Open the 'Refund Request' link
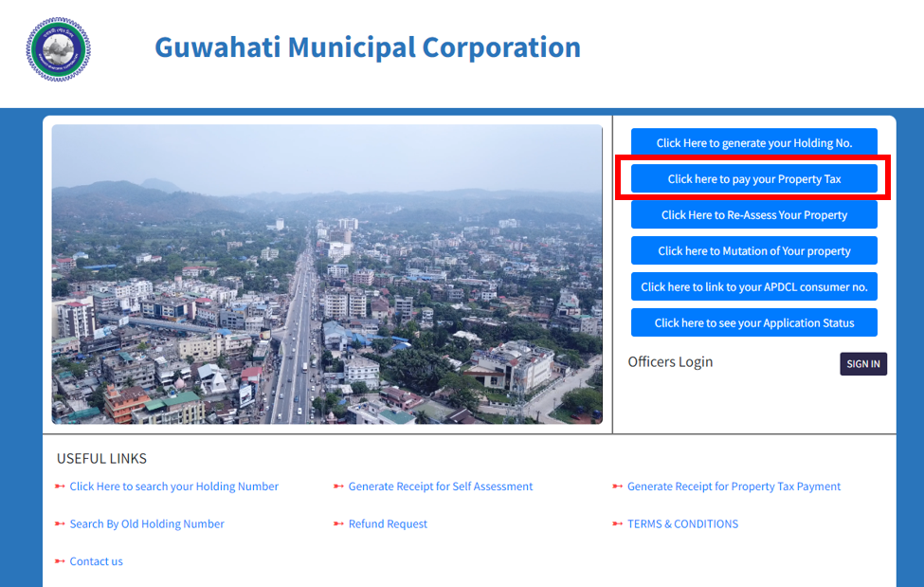The width and height of the screenshot is (924, 587). tap(388, 524)
